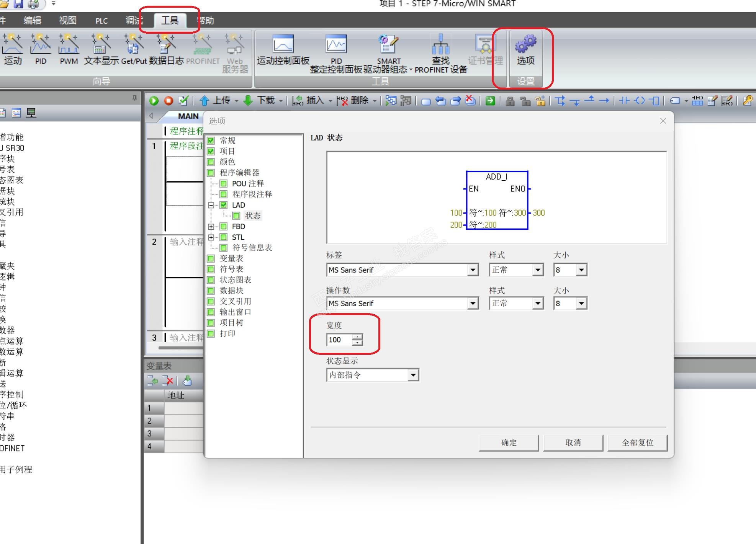
Task: Increase the 宽度 spinner value
Action: (x=357, y=337)
